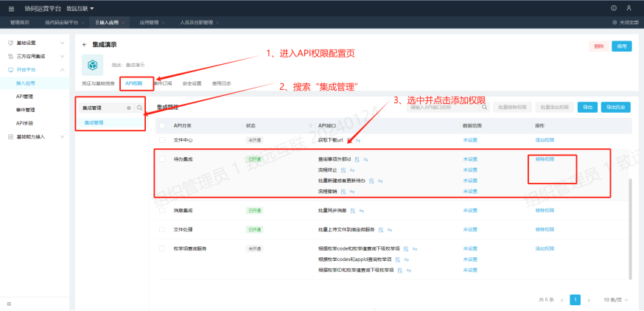Toggle the select-all checkbox in table header
The image size is (644, 311).
click(x=162, y=125)
